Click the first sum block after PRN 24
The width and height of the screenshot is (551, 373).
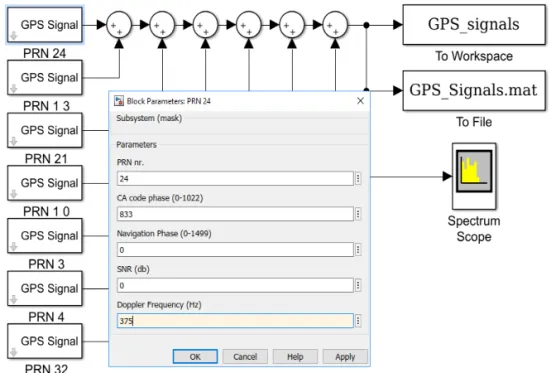click(119, 25)
